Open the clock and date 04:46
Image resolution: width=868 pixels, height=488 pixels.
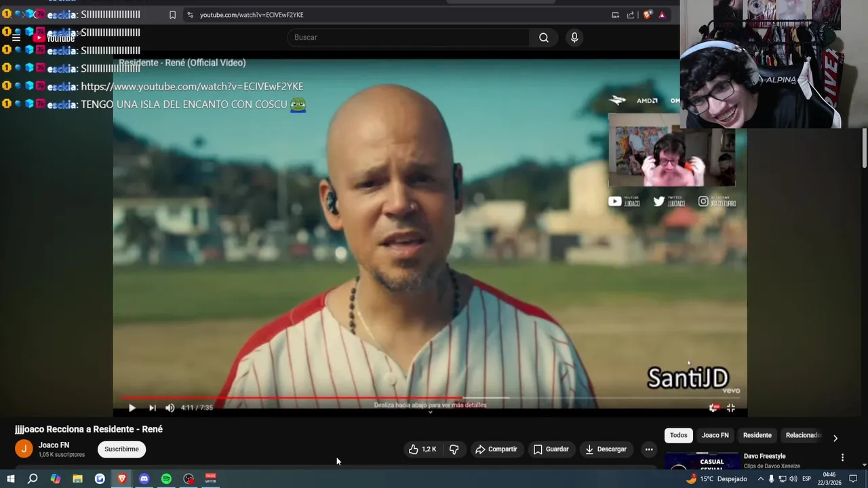click(829, 479)
